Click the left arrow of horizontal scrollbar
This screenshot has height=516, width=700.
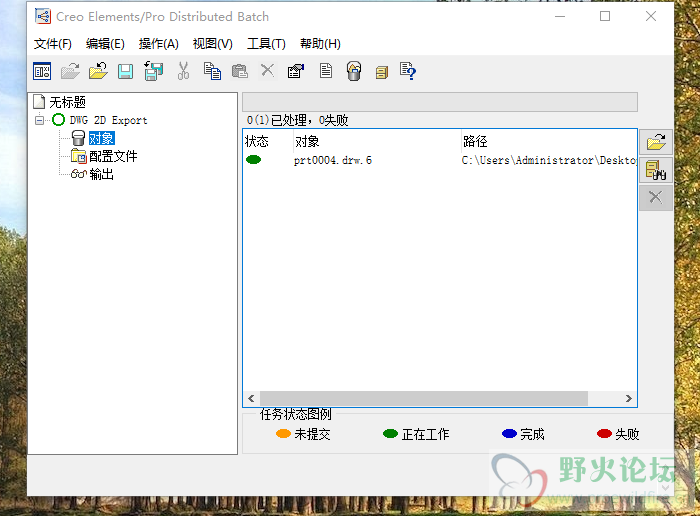click(x=251, y=398)
